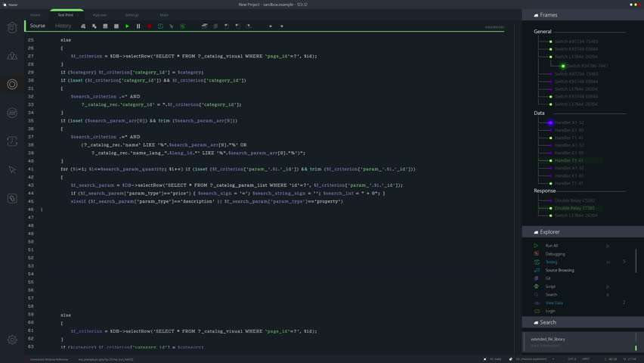Select highlighted Double Relay T7381 item

click(574, 208)
